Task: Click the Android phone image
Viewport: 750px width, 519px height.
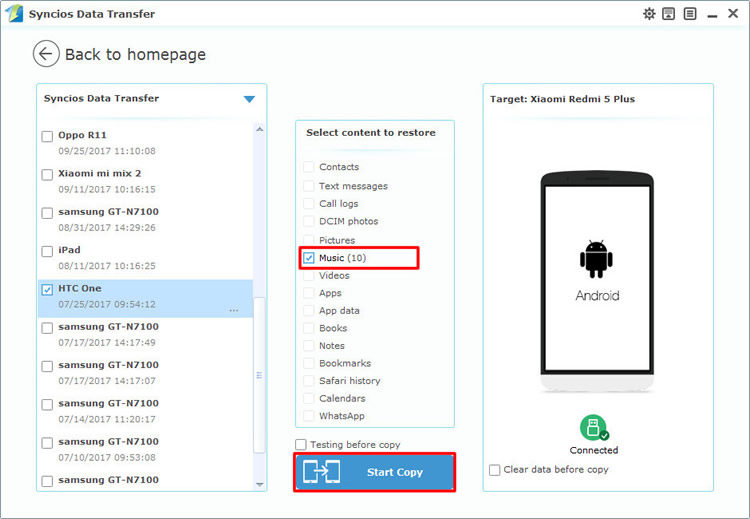Action: point(597,282)
